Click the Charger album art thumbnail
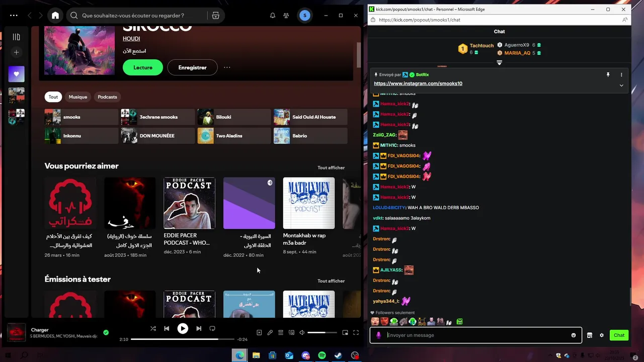Image resolution: width=644 pixels, height=362 pixels. 17,332
